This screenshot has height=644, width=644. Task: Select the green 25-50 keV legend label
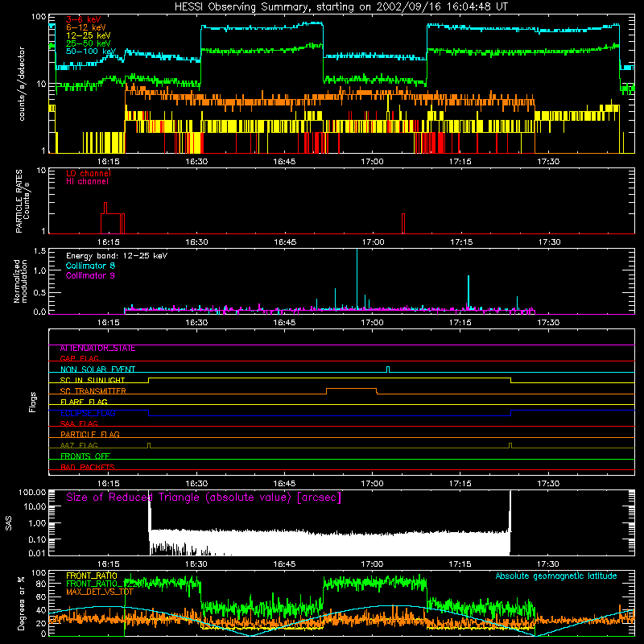pos(89,43)
